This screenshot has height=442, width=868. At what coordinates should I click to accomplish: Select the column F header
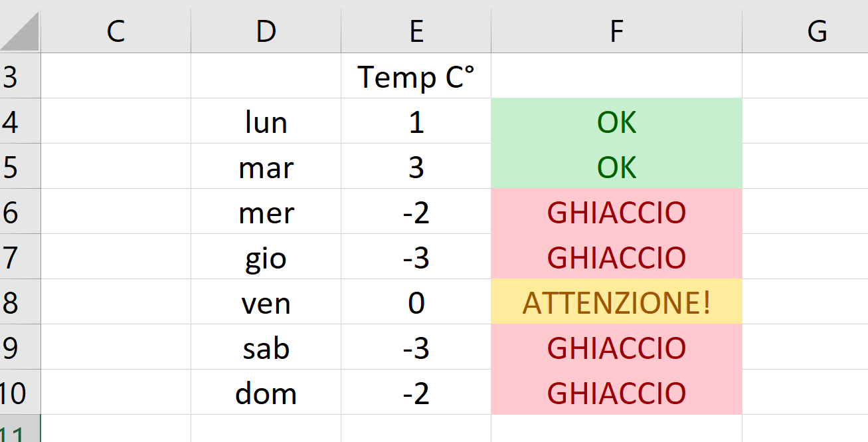pos(616,31)
